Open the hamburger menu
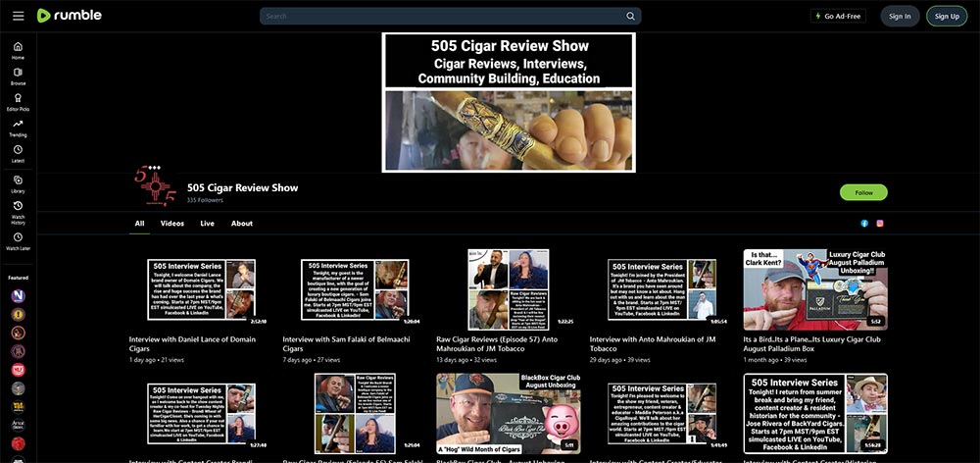The image size is (980, 463). tap(18, 16)
